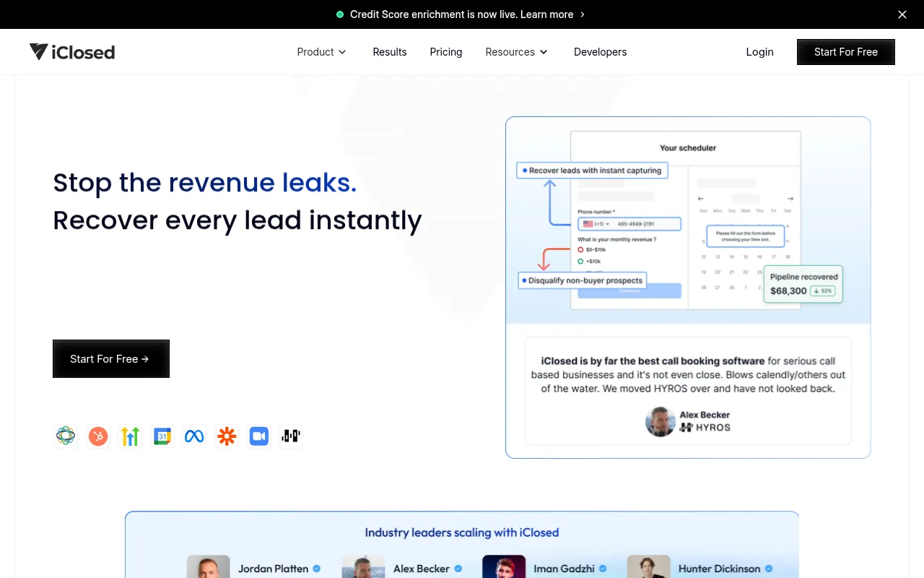Select the +$10k radio option
The height and width of the screenshot is (578, 924).
point(580,262)
